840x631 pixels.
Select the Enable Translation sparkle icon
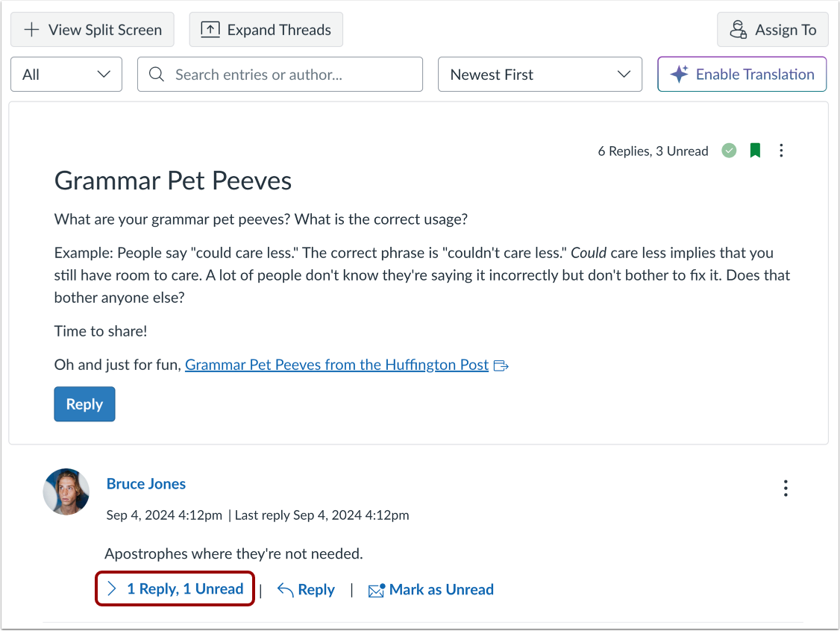tap(680, 74)
